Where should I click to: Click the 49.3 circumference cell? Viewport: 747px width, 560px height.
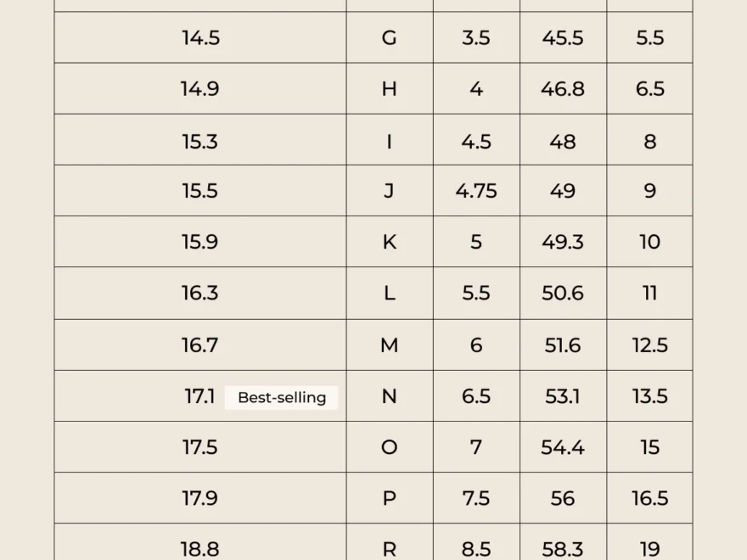coord(563,242)
